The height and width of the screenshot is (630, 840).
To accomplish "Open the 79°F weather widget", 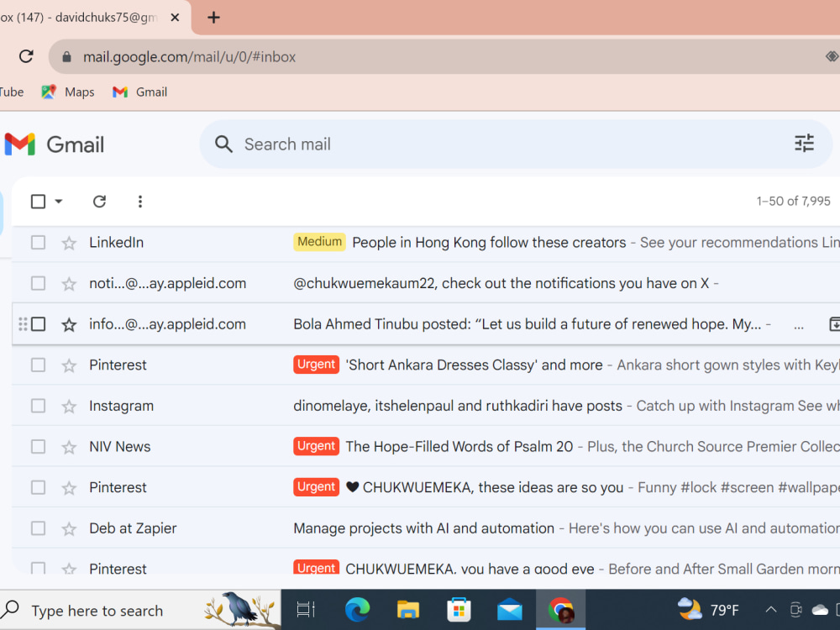I will click(707, 610).
